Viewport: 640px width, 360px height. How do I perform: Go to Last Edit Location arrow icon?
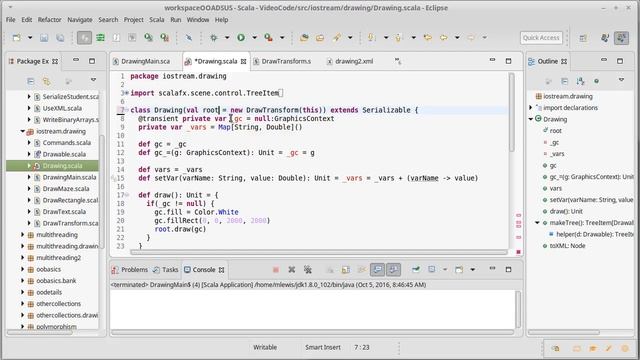(428, 38)
